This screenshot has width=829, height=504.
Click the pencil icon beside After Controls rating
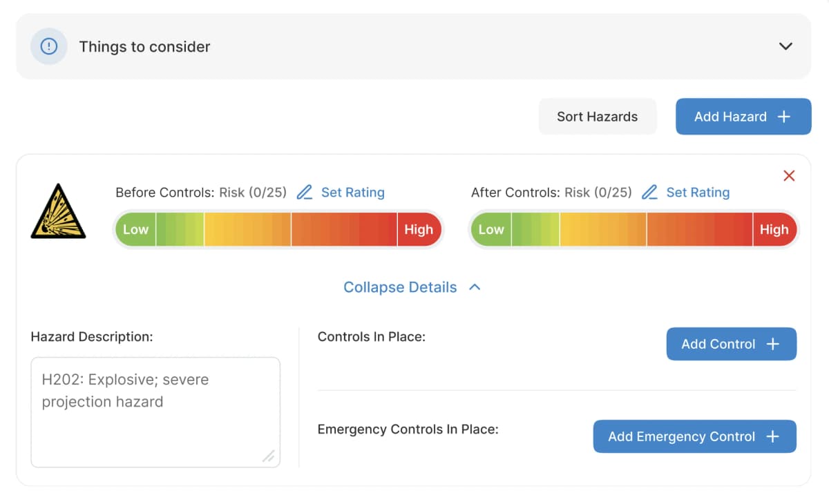pos(649,192)
